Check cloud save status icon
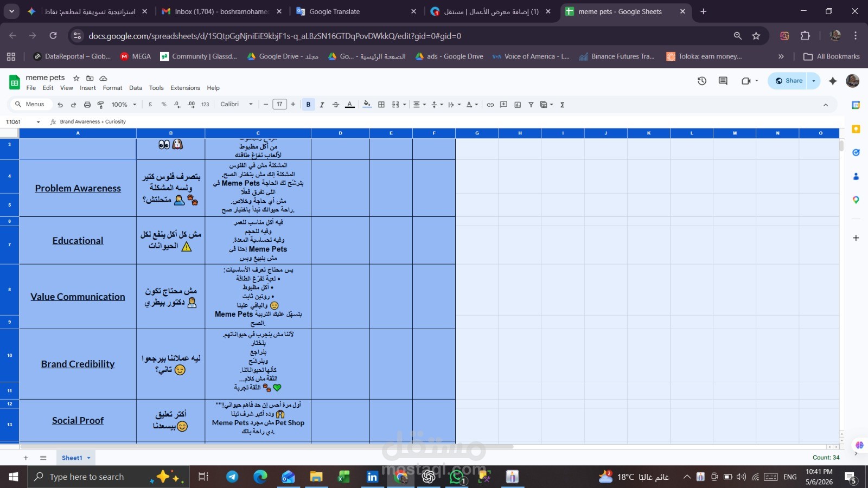Viewport: 868px width, 488px height. (103, 78)
